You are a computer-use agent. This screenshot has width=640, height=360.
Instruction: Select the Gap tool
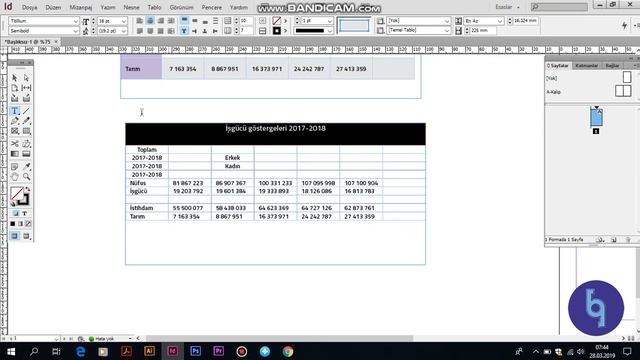pos(26,88)
